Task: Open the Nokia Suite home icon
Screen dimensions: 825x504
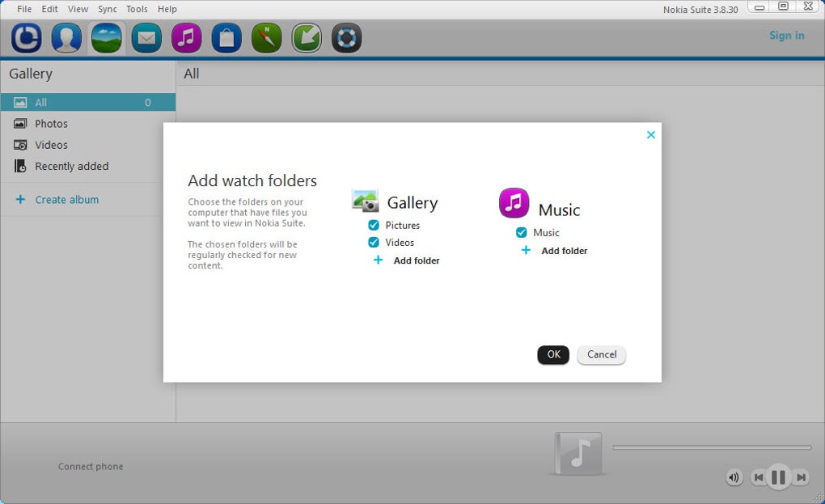Action: coord(27,38)
